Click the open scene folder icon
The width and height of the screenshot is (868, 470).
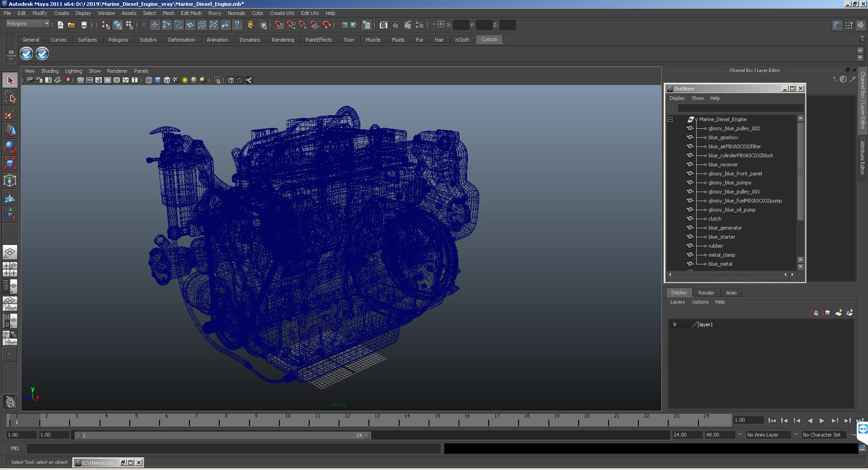71,25
